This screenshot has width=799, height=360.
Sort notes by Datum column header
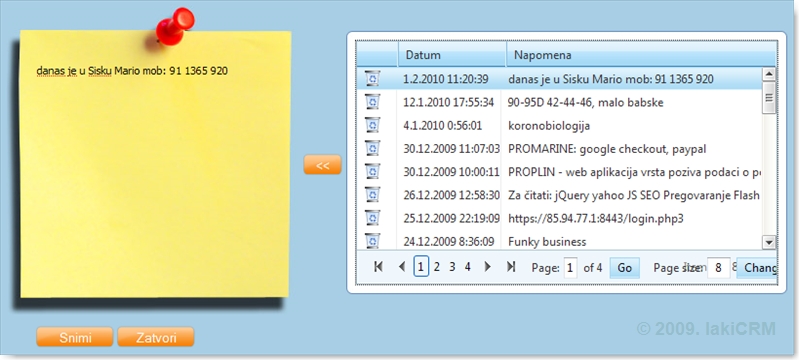451,55
